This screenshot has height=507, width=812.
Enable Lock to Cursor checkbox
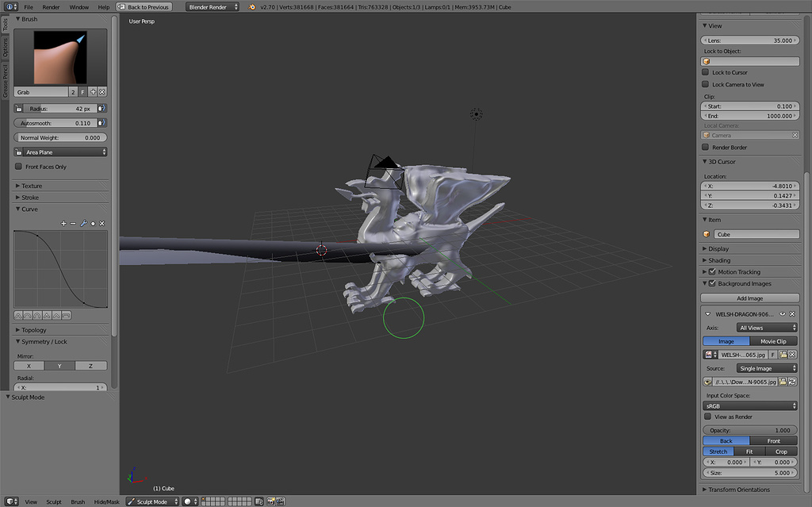(705, 72)
